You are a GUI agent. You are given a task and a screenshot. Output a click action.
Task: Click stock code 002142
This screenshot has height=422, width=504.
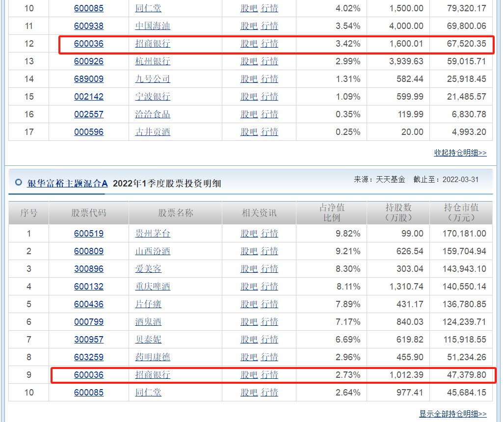89,96
